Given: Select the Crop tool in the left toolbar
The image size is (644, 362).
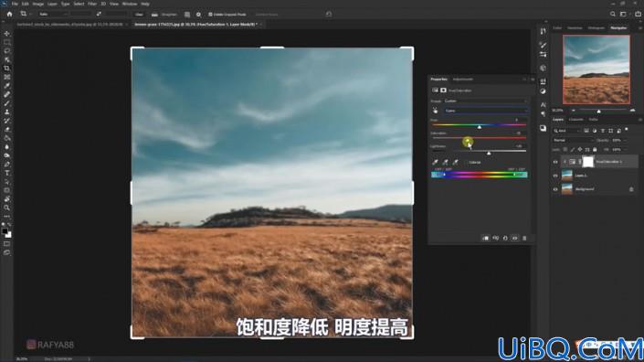Looking at the screenshot, I should (x=7, y=69).
